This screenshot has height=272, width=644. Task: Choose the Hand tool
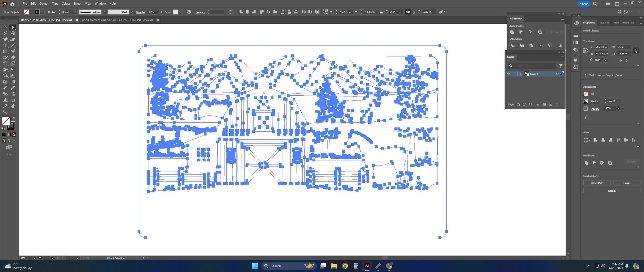[x=13, y=106]
